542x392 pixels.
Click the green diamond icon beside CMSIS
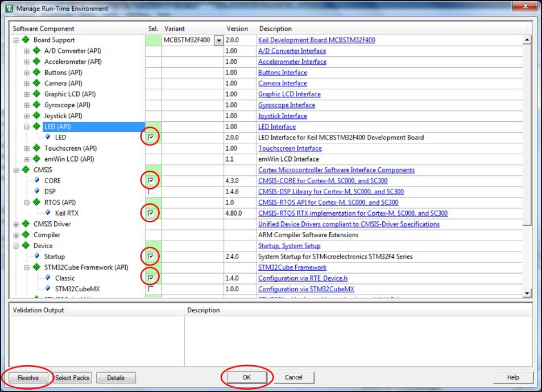click(26, 170)
